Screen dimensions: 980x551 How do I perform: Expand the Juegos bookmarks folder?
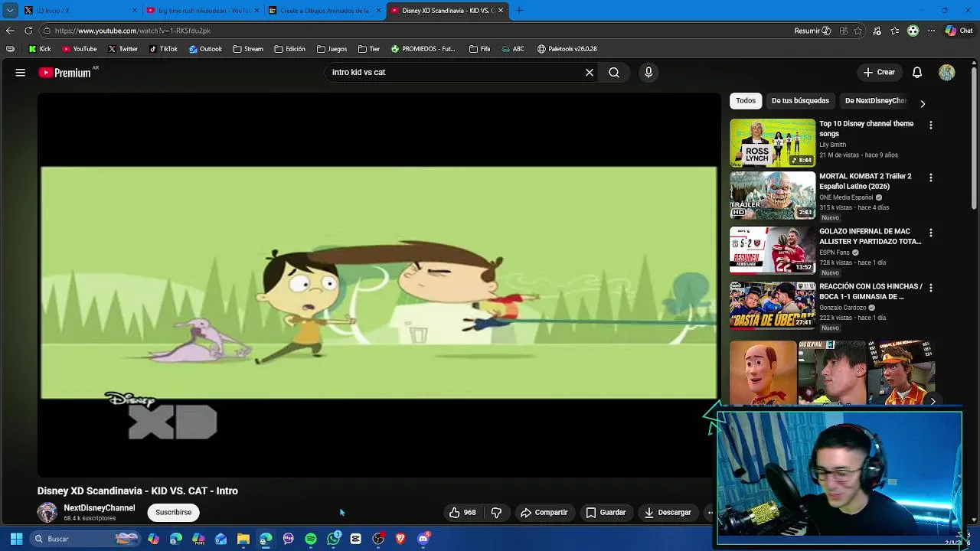point(332,49)
